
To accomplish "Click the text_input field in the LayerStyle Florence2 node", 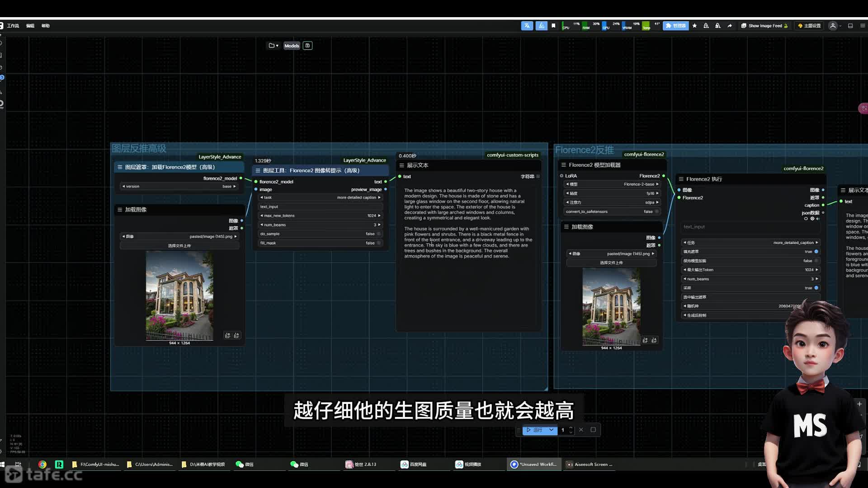I will [x=321, y=206].
